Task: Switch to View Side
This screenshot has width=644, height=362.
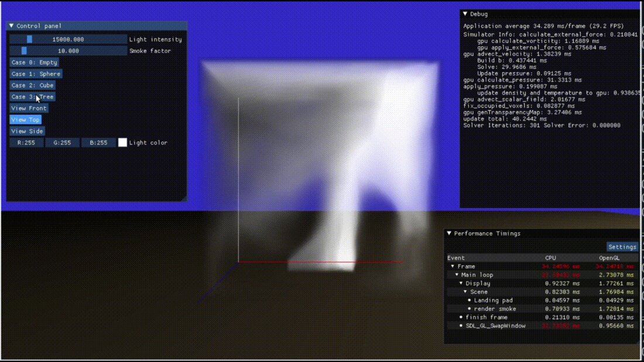Action: [27, 132]
